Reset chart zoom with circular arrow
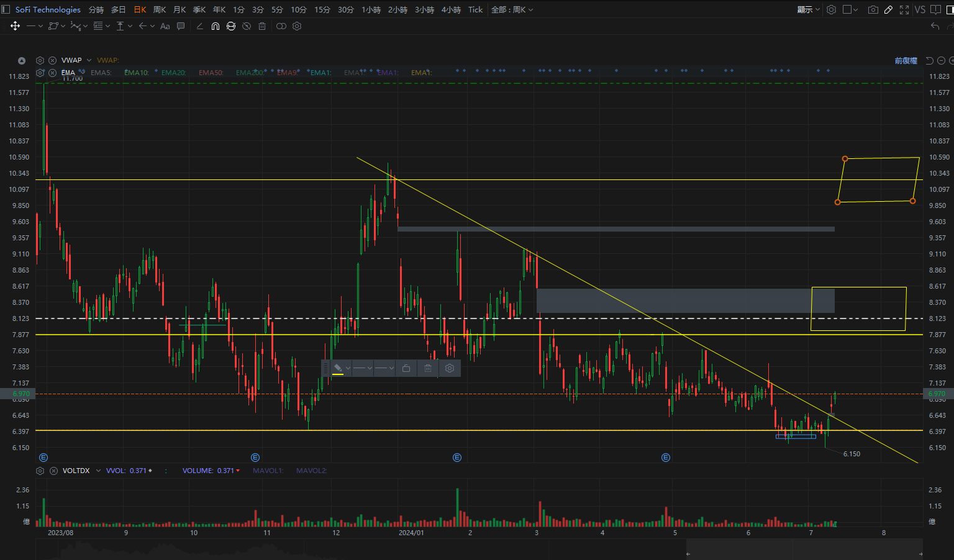Image resolution: width=954 pixels, height=560 pixels. pos(930,60)
